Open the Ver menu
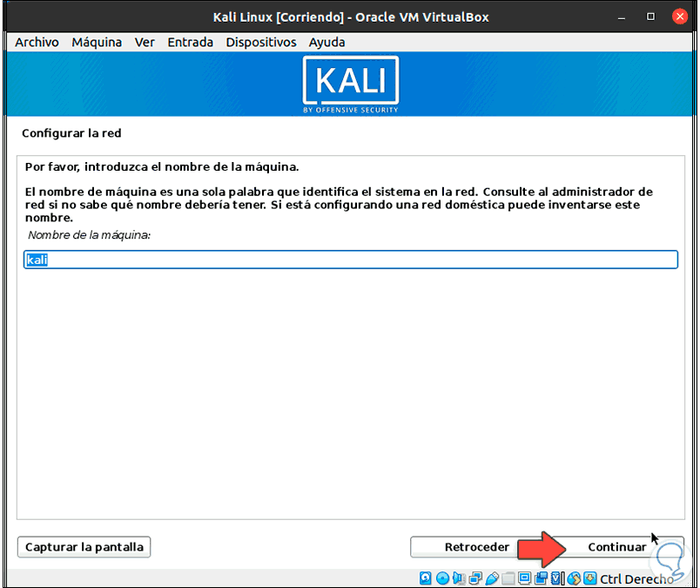This screenshot has width=700, height=588. point(145,43)
